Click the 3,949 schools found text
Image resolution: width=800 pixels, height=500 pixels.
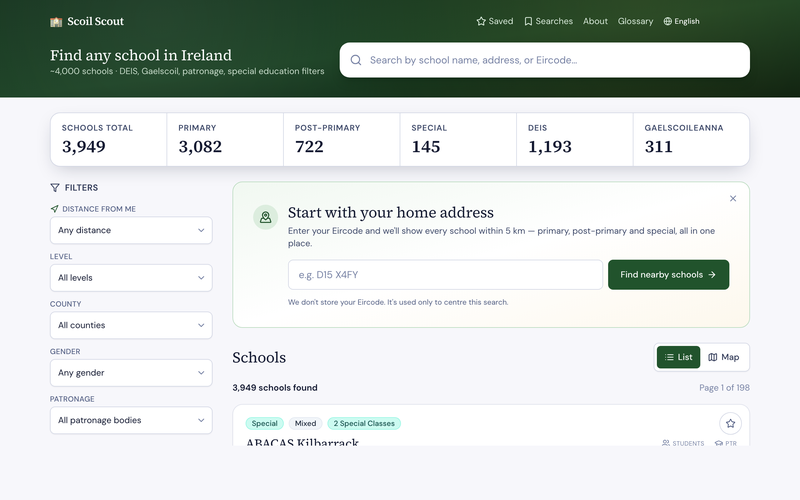coord(274,388)
